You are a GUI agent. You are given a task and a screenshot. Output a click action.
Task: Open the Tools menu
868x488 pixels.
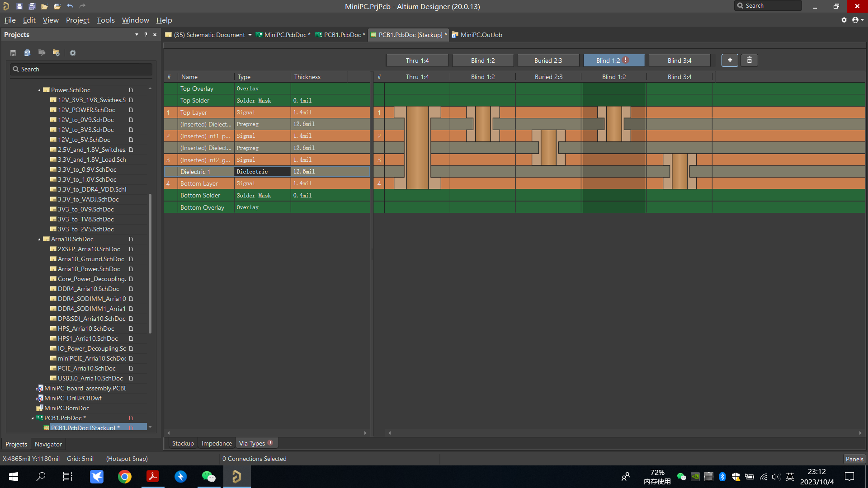[x=105, y=20]
